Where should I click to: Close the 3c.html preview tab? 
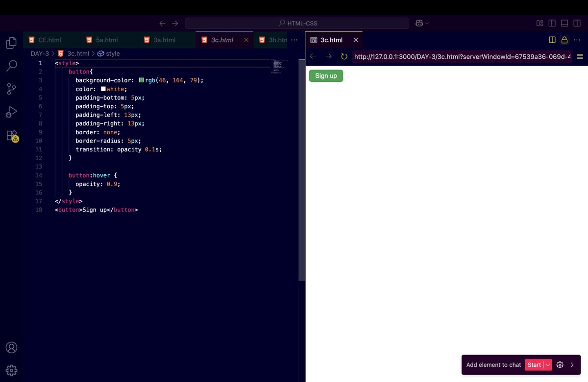click(x=356, y=40)
